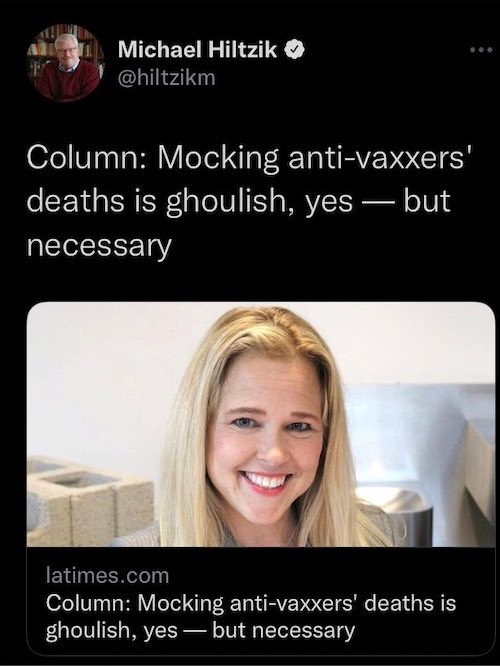Select the word 'necessary' in tweet body
Image resolution: width=500 pixels, height=666 pixels.
[x=99, y=246]
